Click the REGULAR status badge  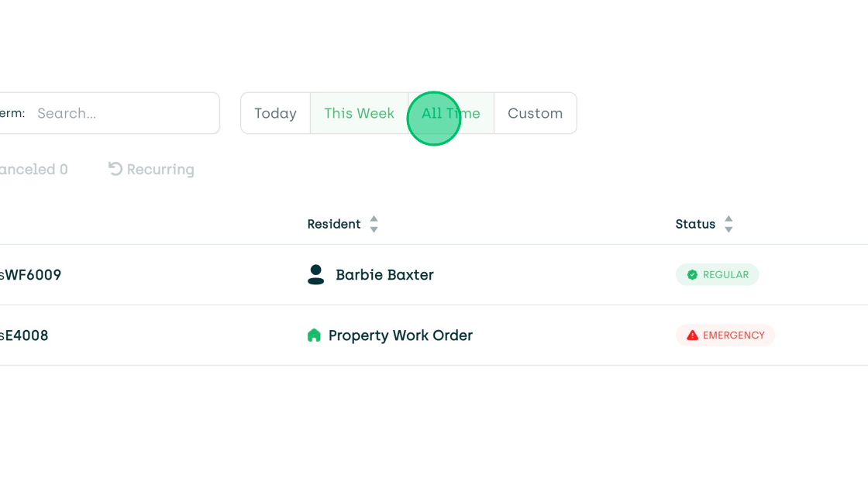[x=717, y=274]
